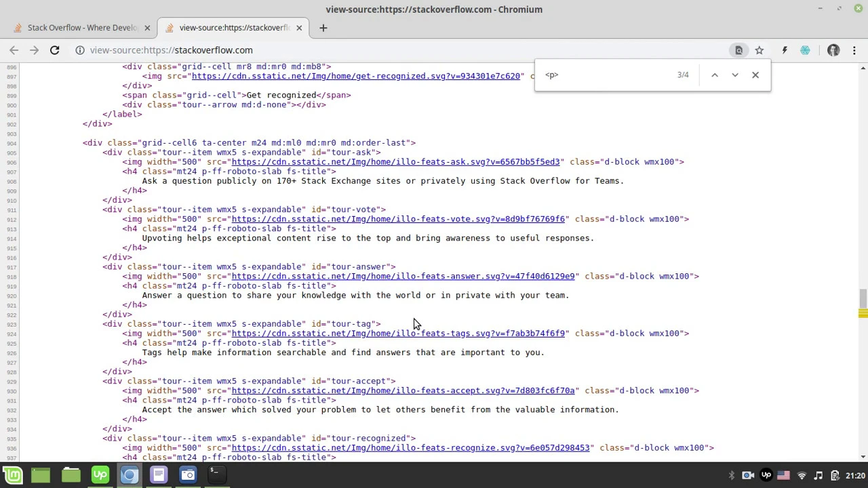Click the address bar URL
Screen dimensions: 868x488
[x=171, y=50]
